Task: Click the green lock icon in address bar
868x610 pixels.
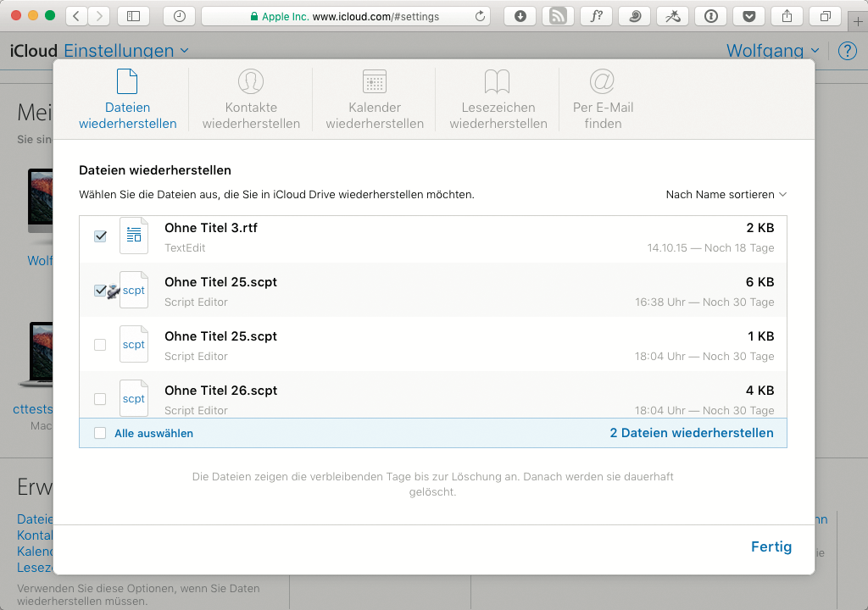Action: (x=254, y=17)
